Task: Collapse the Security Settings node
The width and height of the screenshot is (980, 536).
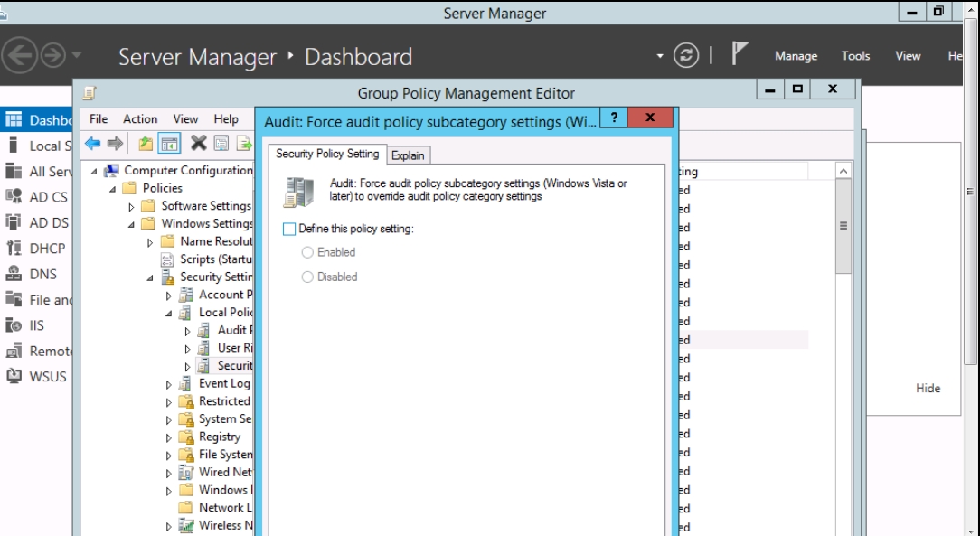Action: [x=150, y=277]
